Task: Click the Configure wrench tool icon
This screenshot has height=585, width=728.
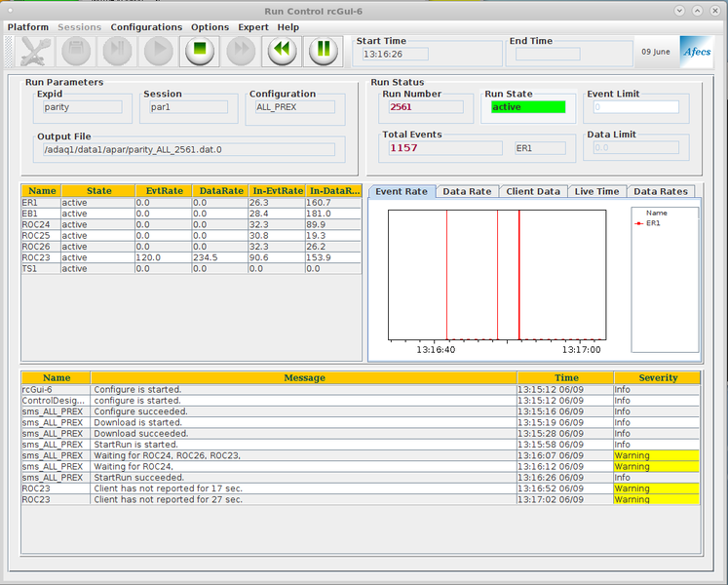Action: click(35, 51)
